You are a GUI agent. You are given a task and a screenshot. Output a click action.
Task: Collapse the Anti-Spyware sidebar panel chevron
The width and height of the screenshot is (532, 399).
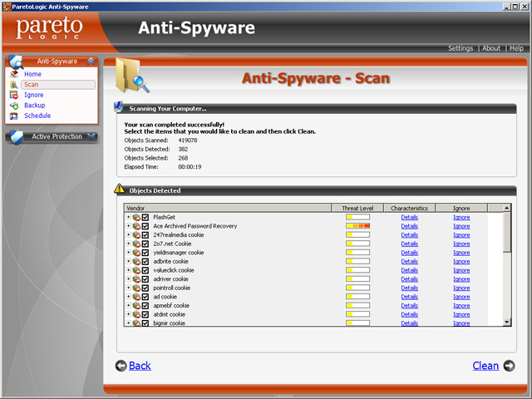coord(91,62)
